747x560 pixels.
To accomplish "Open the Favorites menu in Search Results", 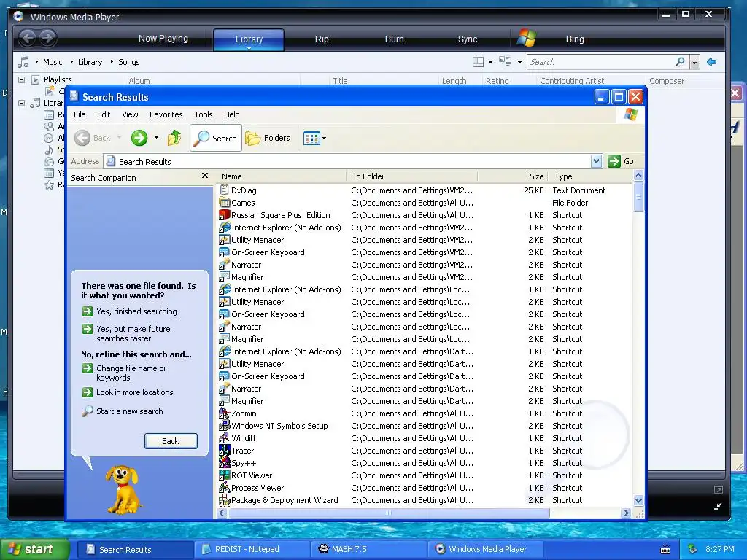I will pyautogui.click(x=166, y=114).
